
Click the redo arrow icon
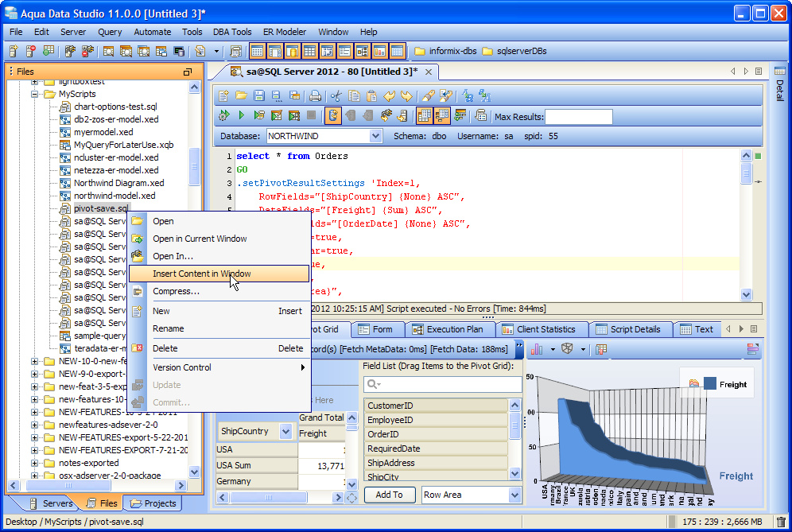[406, 95]
